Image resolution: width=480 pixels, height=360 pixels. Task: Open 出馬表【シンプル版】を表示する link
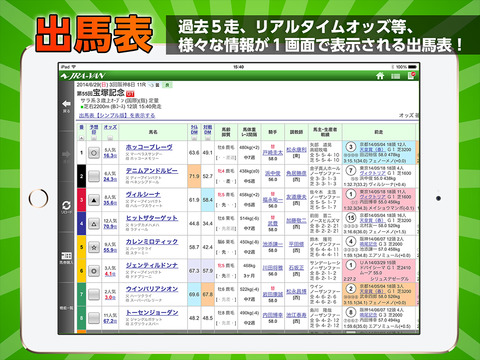tap(117, 115)
